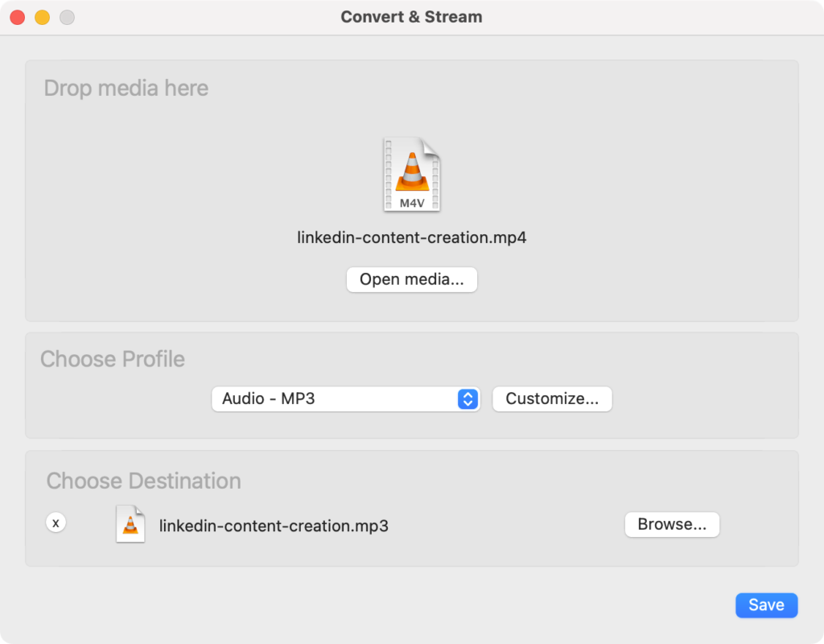Screen dimensions: 824x644
Task: Click the Choose Profile section heading
Action: (x=113, y=359)
